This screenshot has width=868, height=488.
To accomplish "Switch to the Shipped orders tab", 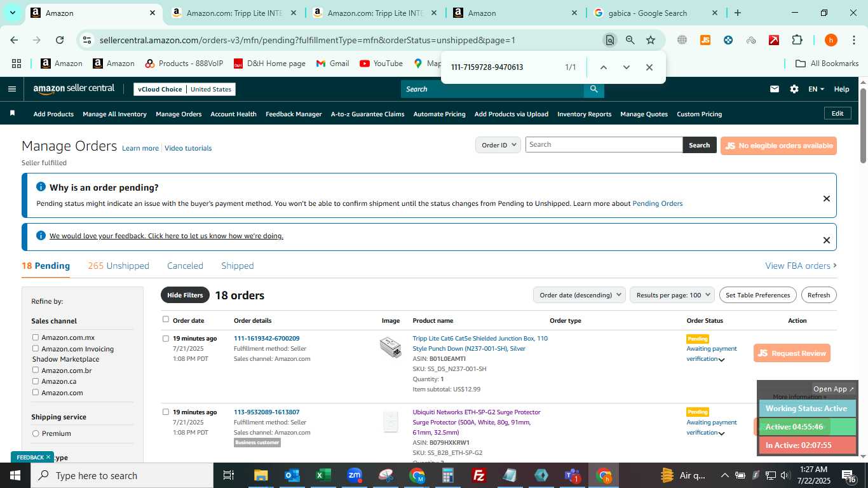I will [238, 266].
